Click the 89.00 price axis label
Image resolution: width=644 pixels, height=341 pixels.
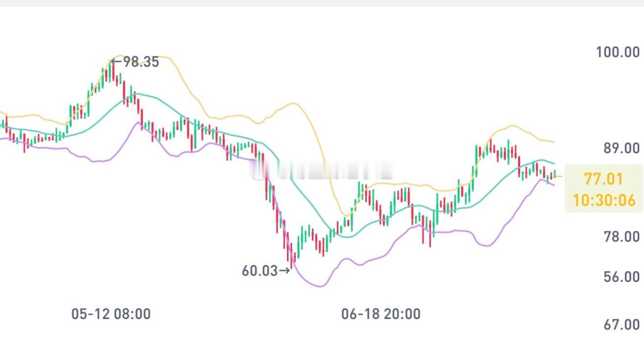(622, 148)
